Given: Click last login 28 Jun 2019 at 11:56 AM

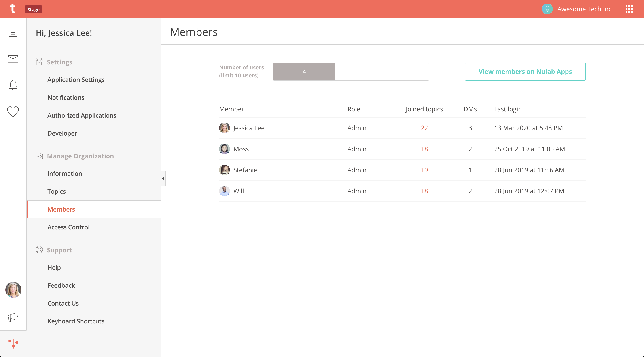Looking at the screenshot, I should (x=529, y=170).
